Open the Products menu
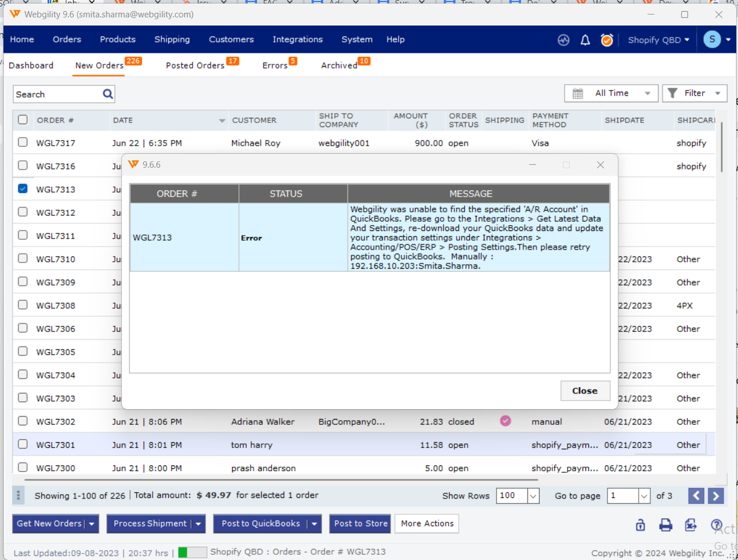The width and height of the screenshot is (738, 560). tap(118, 39)
